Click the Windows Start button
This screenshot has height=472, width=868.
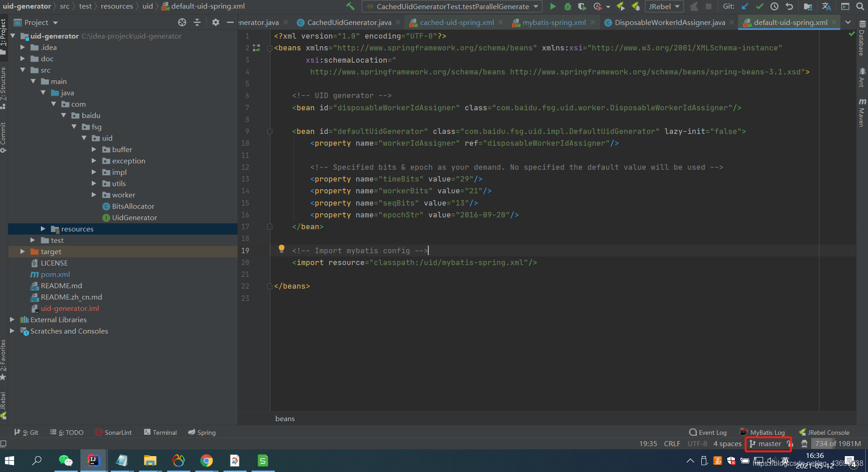[x=9, y=461]
